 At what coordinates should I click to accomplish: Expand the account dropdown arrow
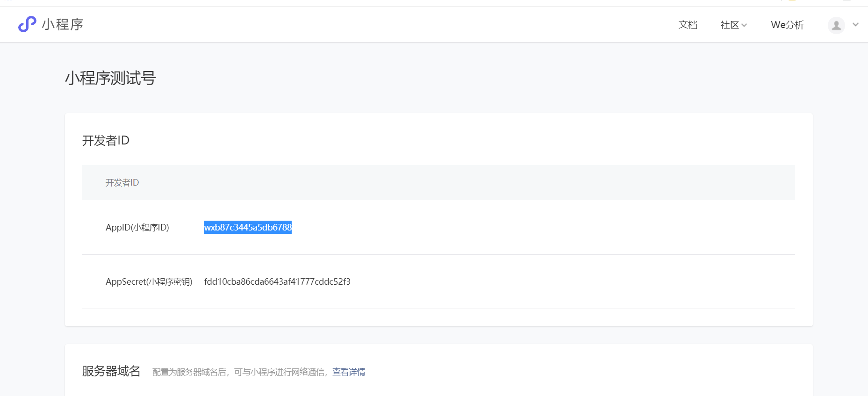pyautogui.click(x=855, y=25)
